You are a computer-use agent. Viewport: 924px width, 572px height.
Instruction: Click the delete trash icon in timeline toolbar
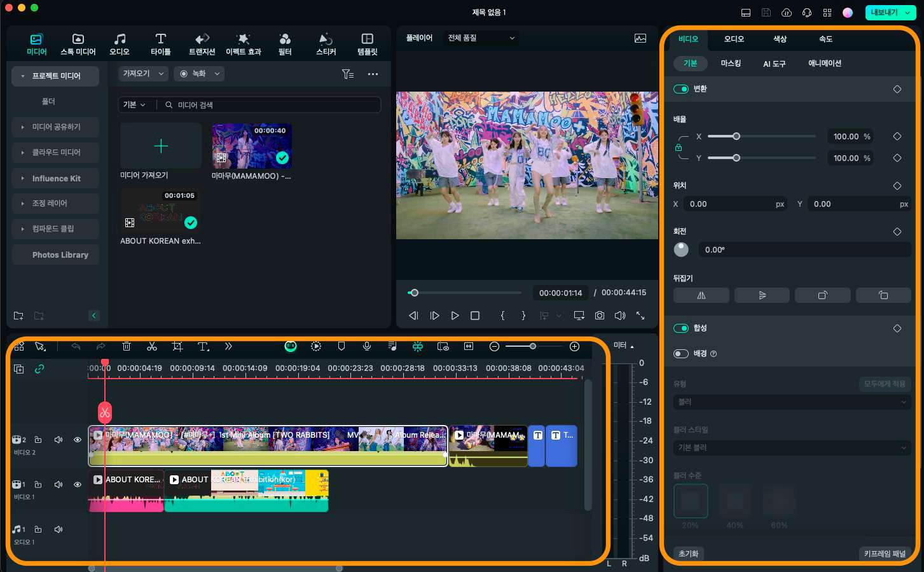tap(127, 346)
